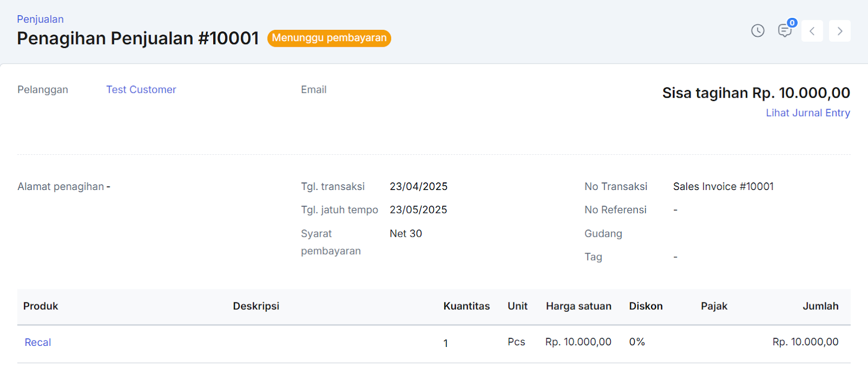Navigate back to Penjualan breadcrumb
868x367 pixels.
coord(40,19)
